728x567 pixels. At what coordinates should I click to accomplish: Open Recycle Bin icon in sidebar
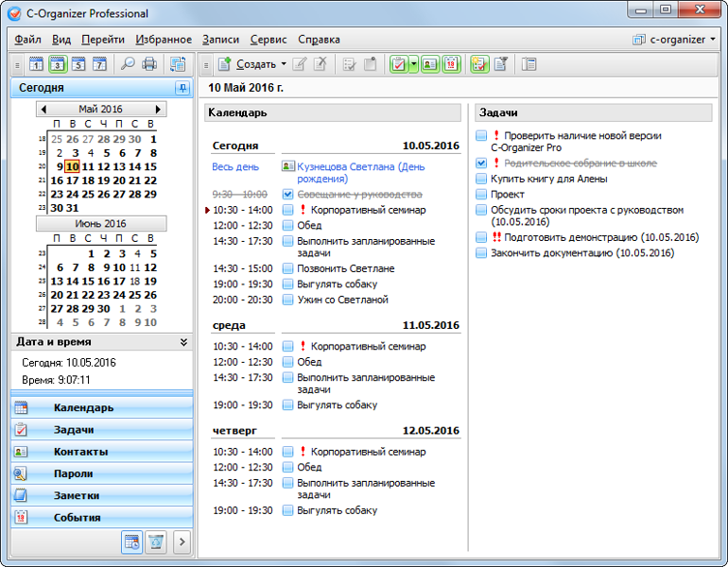click(x=156, y=541)
